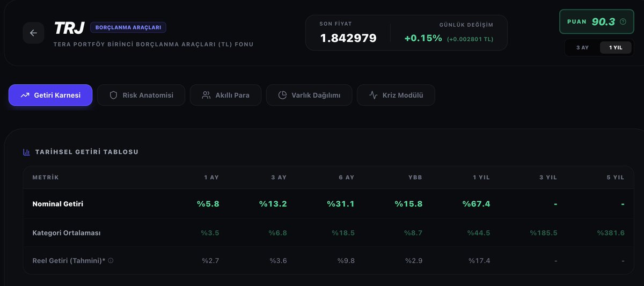Click the people icon on Akıllı Para tab
Image resolution: width=644 pixels, height=286 pixels.
[206, 95]
